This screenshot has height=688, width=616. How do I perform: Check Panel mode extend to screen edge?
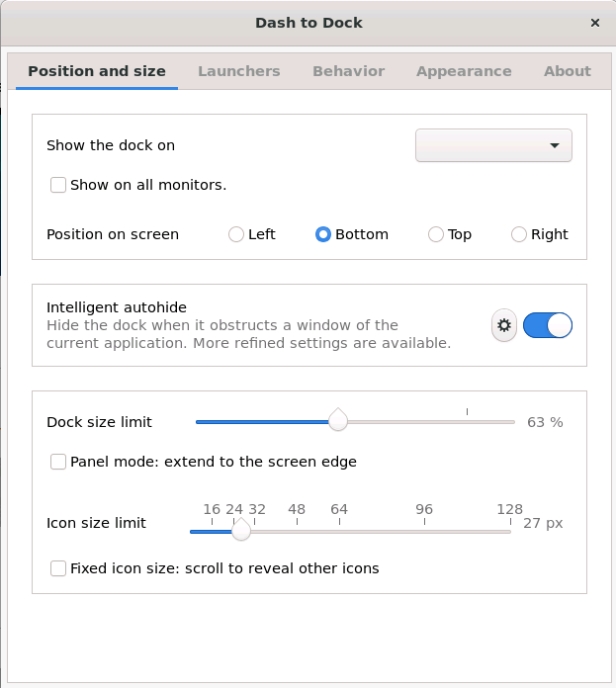click(58, 462)
